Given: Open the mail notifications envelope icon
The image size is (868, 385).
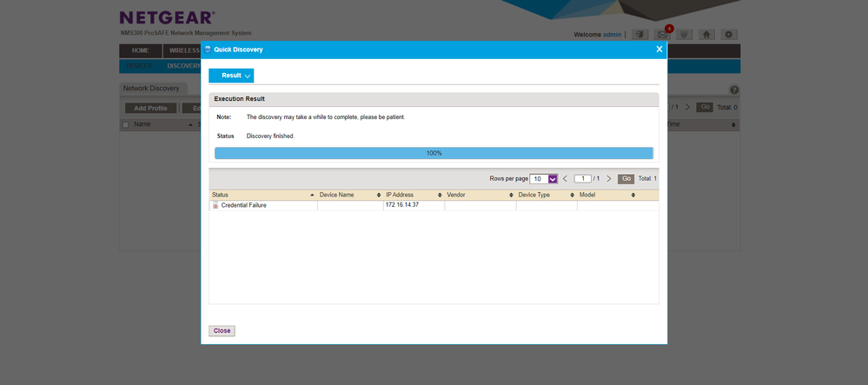Looking at the screenshot, I should [x=664, y=35].
